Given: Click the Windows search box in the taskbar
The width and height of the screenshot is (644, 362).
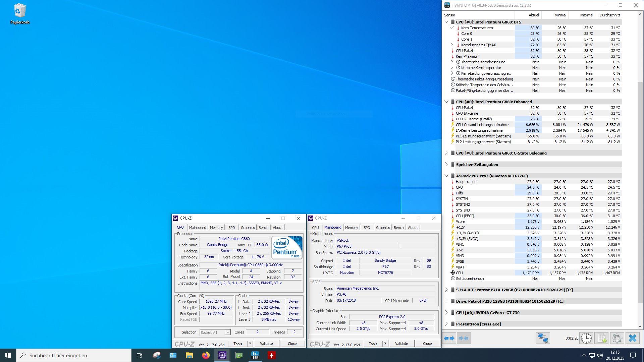Looking at the screenshot, I should click(74, 355).
